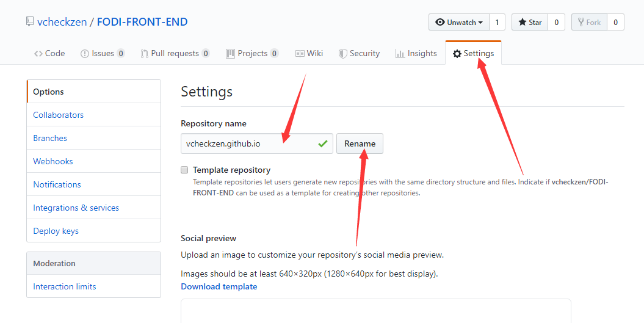Star this repository
644x323 pixels.
point(530,22)
